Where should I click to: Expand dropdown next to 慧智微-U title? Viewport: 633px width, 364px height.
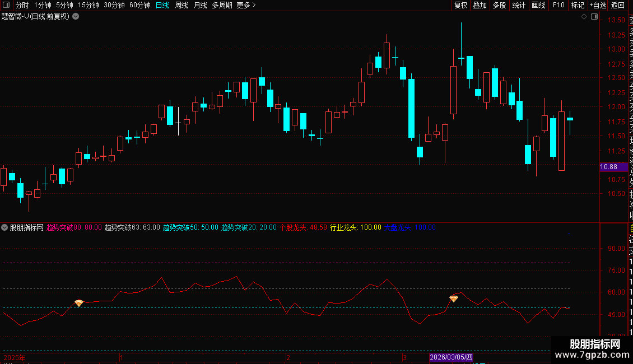point(76,17)
